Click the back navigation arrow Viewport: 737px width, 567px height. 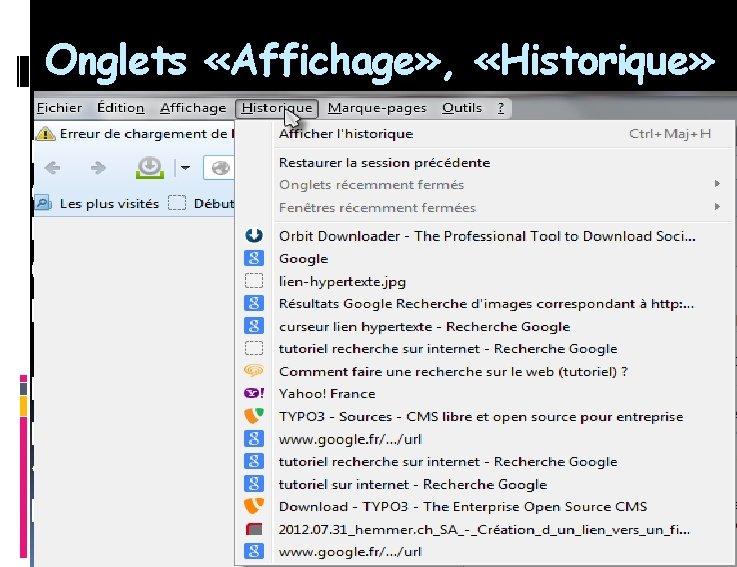52,167
